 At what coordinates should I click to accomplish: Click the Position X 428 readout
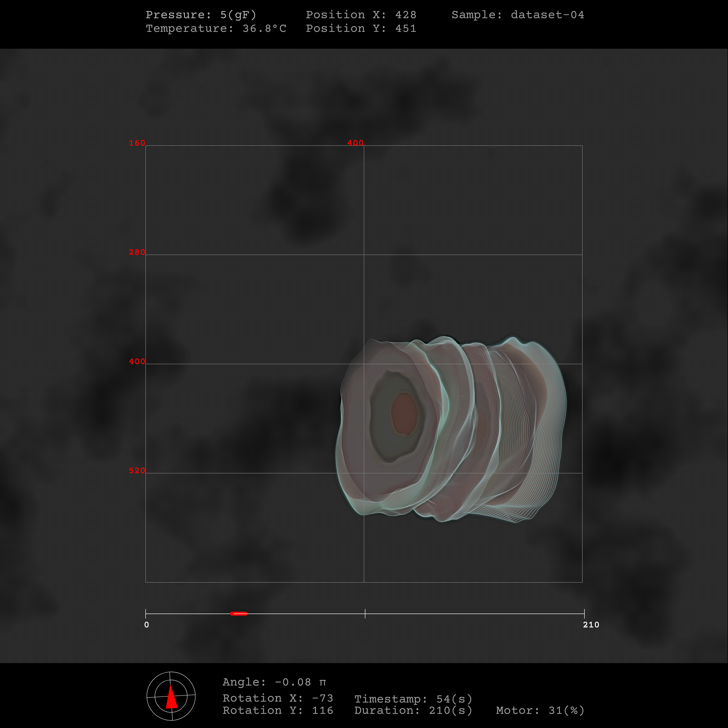361,15
